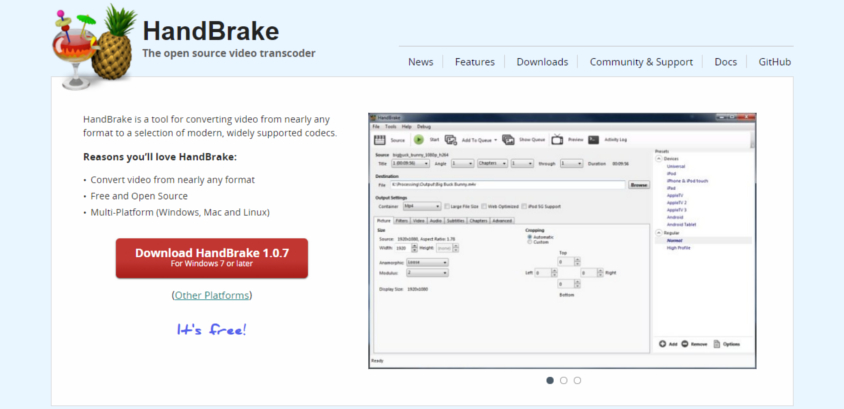The height and width of the screenshot is (409, 844).
Task: Open the Add To Queue dropdown arrow
Action: (x=495, y=140)
